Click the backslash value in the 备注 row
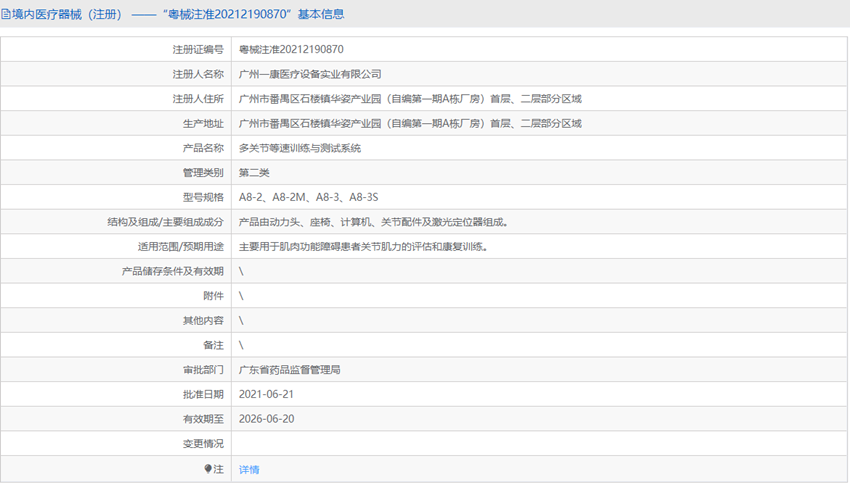 click(x=241, y=345)
